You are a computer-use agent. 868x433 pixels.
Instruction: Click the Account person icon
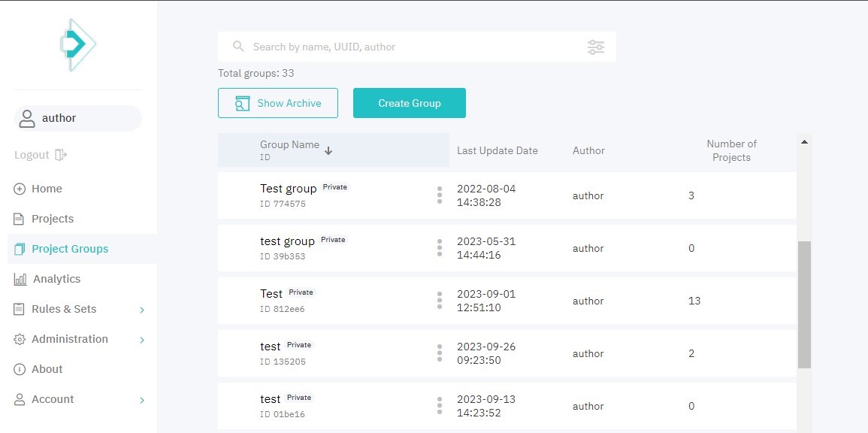tap(20, 399)
